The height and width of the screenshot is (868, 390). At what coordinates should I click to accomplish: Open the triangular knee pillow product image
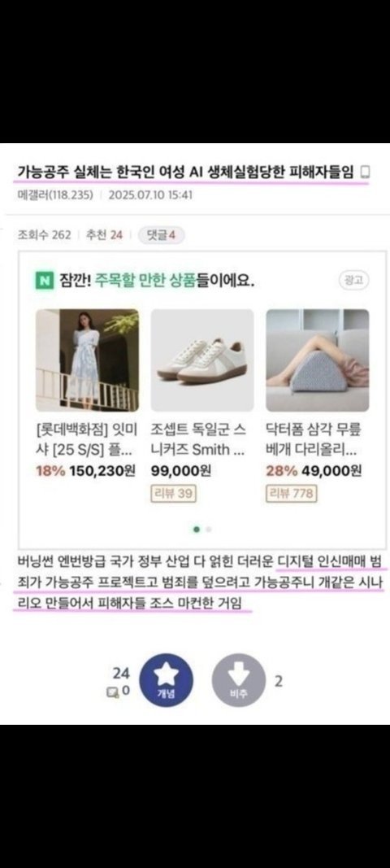pos(318,360)
